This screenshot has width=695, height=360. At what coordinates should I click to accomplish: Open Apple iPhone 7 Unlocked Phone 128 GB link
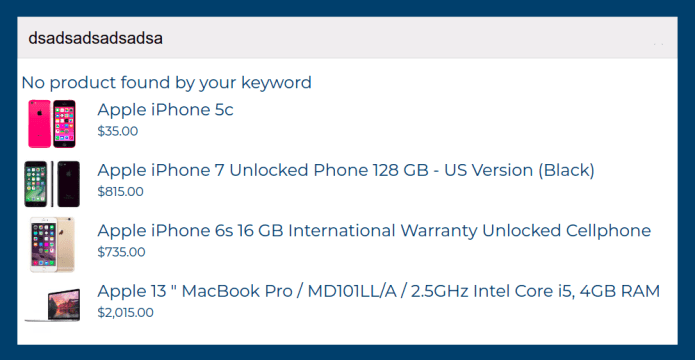(x=346, y=170)
